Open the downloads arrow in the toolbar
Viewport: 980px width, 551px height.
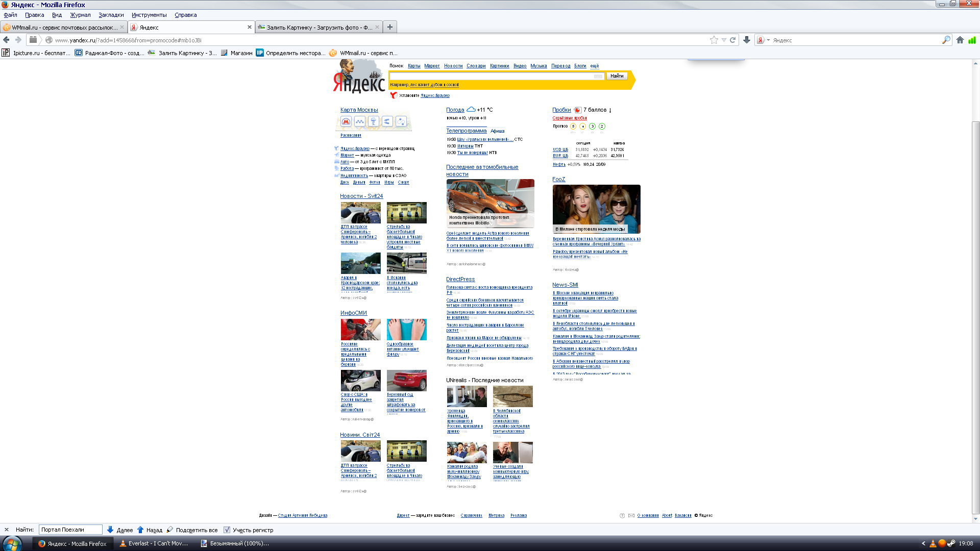[747, 40]
